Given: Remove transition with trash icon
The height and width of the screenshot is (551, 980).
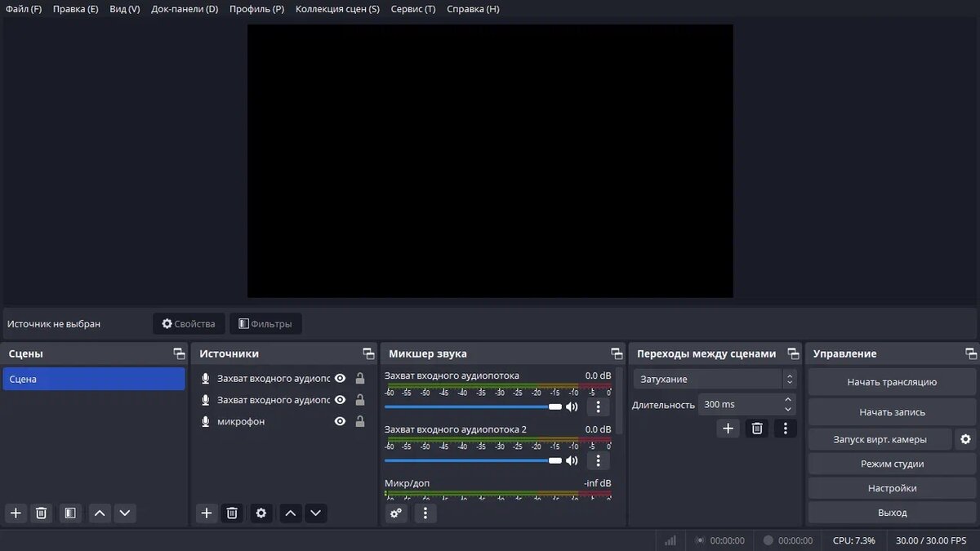Looking at the screenshot, I should pos(757,428).
